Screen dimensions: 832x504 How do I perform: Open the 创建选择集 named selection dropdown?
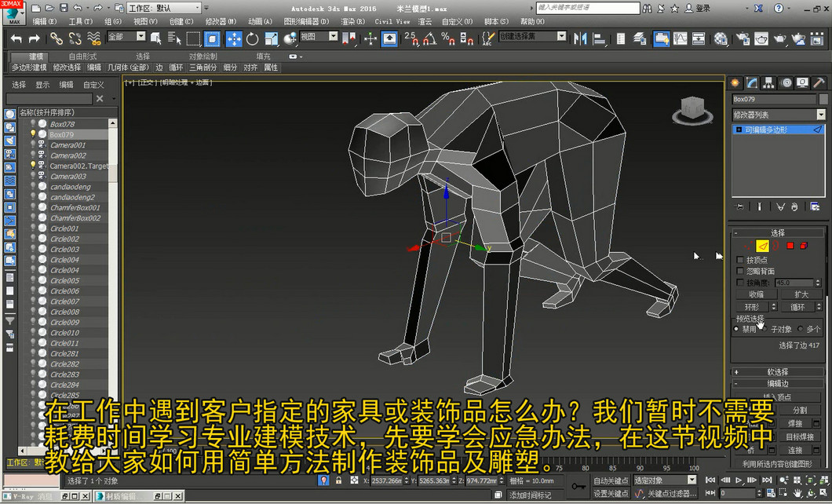tap(532, 36)
